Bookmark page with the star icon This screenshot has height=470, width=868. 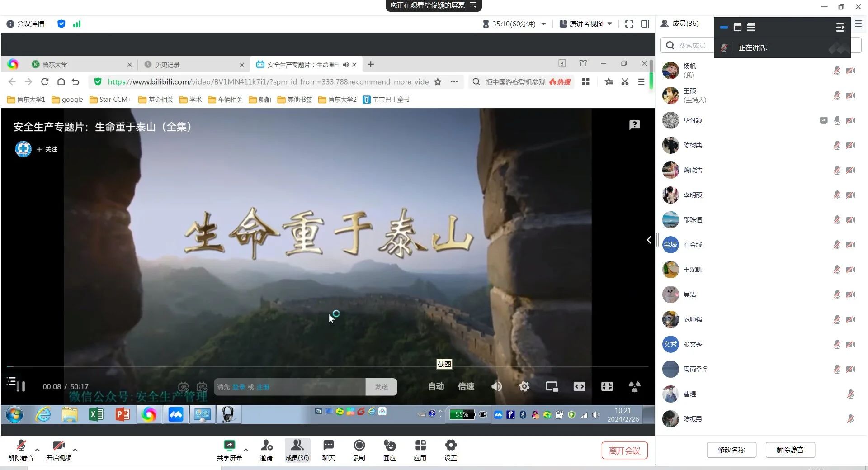click(x=438, y=82)
